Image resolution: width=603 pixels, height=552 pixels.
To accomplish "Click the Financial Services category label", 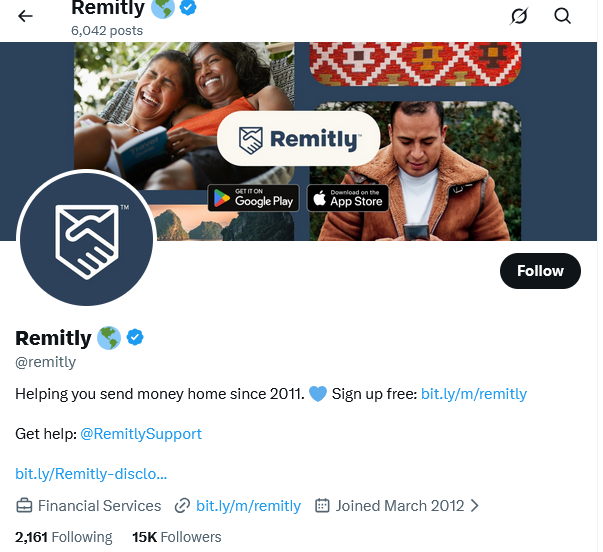I will [99, 505].
